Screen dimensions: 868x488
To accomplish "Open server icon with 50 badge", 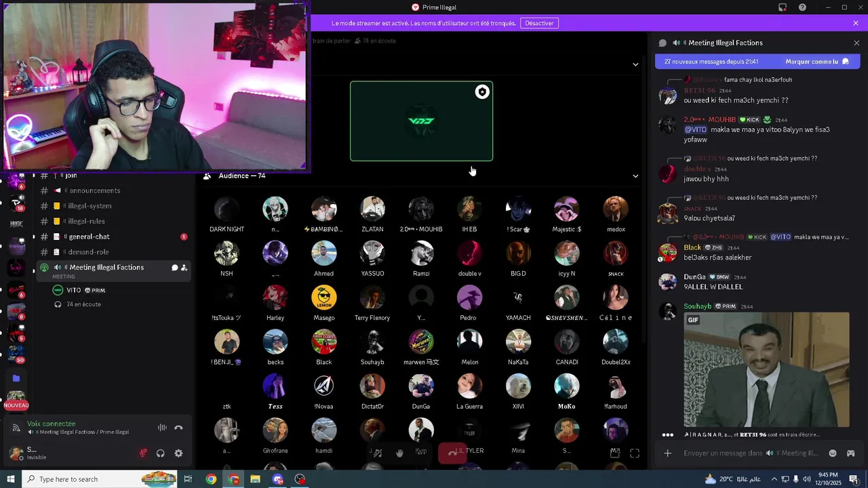I will pos(16,353).
